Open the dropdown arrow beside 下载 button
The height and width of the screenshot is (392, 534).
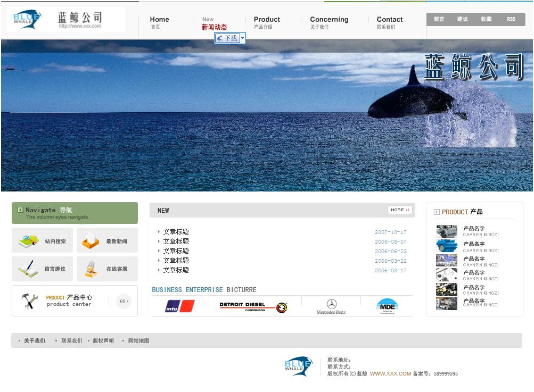point(243,38)
